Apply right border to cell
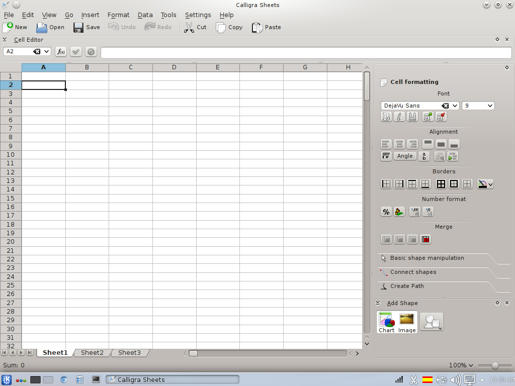515x386 pixels. pyautogui.click(x=399, y=184)
